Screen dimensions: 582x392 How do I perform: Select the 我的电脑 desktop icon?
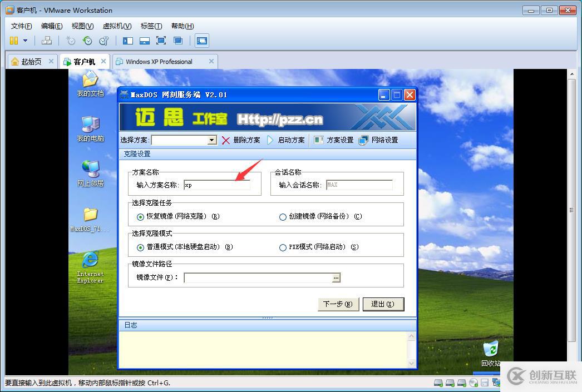pos(90,128)
